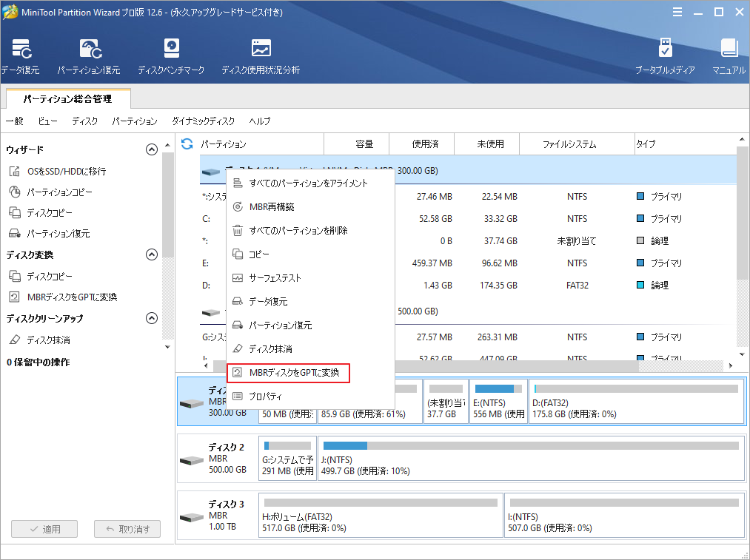Select the D:(FAT32) 175.8 GB block
This screenshot has width=750, height=560.
coord(637,402)
